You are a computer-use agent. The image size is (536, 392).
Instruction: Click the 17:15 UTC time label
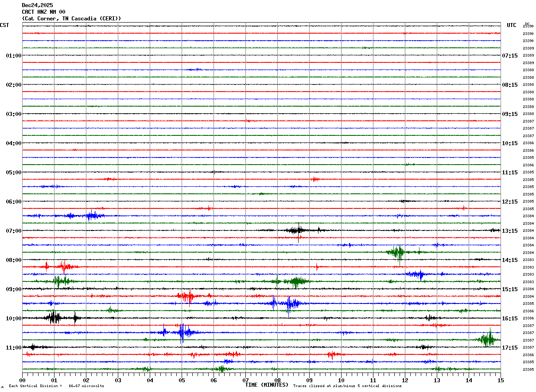pyautogui.click(x=510, y=348)
